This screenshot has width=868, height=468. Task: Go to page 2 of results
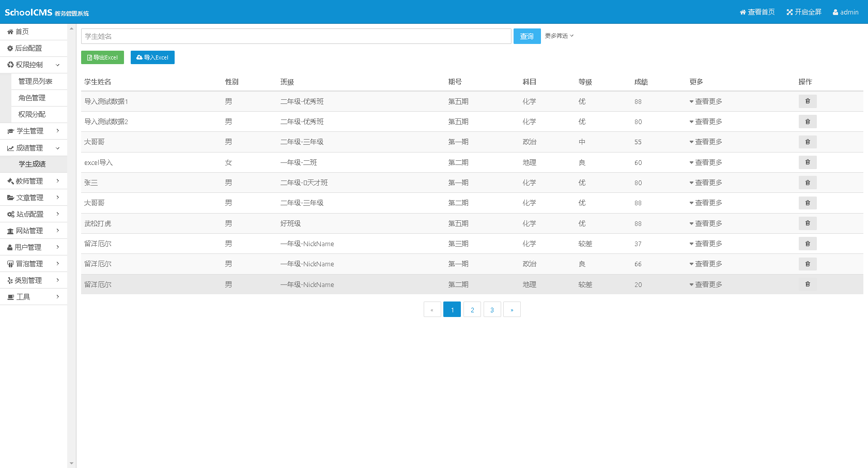click(x=472, y=309)
